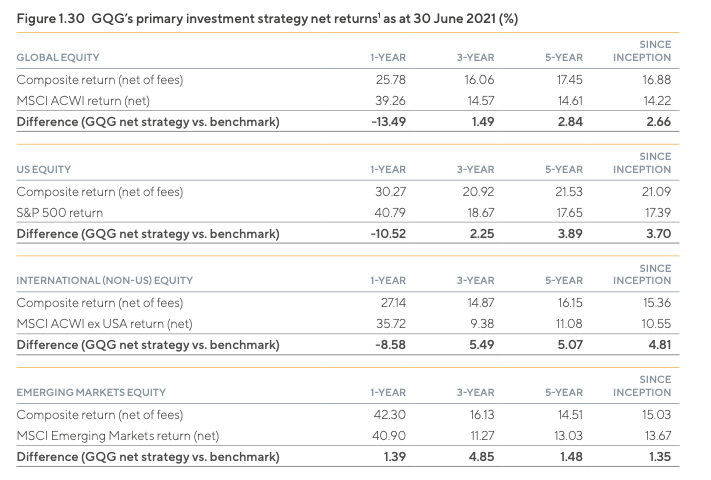Select the S&P 500 1-year value 40.79
The width and height of the screenshot is (711, 480).
(x=375, y=212)
